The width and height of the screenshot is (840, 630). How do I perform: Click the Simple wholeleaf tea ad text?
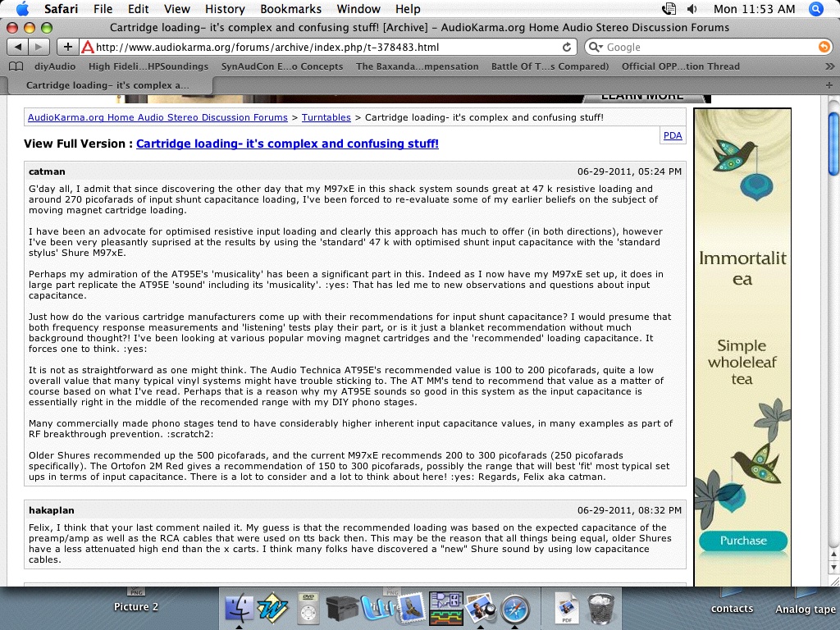[x=742, y=362]
